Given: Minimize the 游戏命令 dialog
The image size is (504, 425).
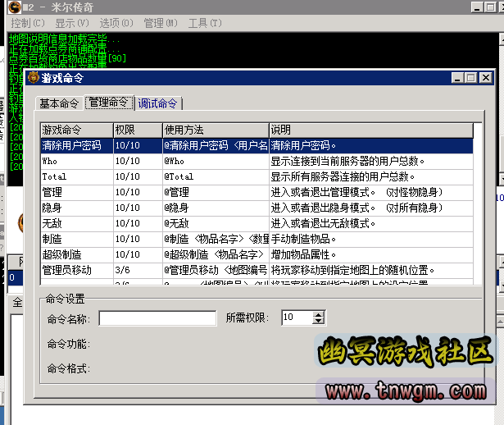Looking at the screenshot, I should click(457, 78).
